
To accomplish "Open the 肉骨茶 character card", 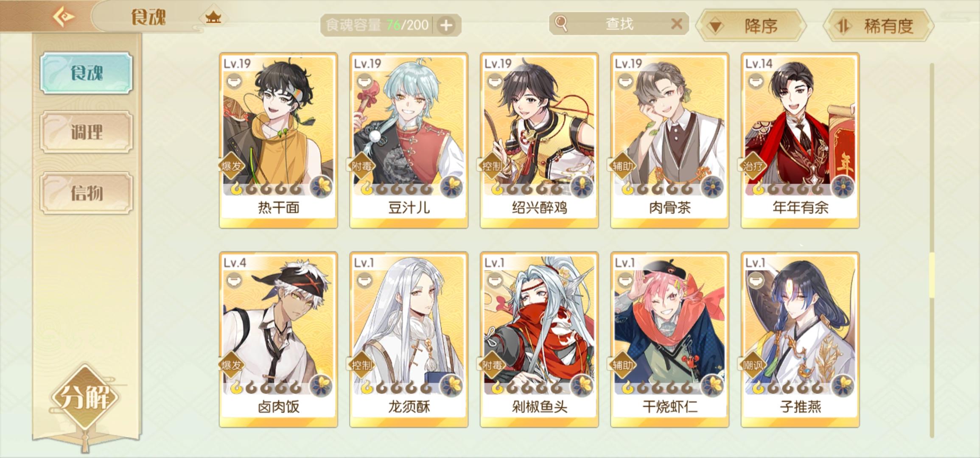I will (669, 141).
